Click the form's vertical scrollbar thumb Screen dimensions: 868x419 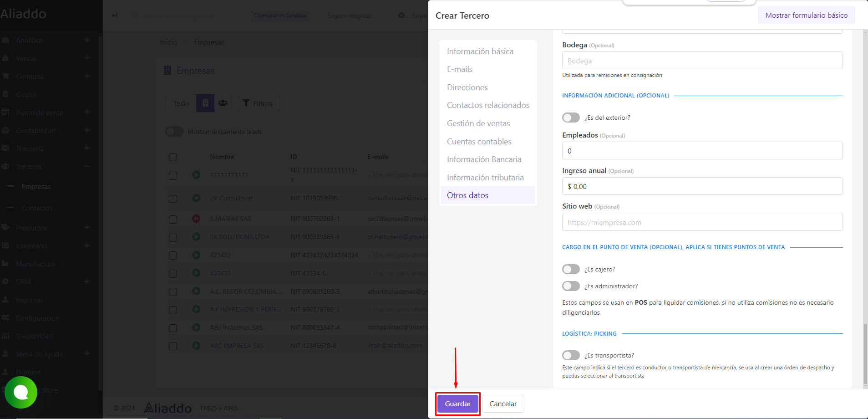[865, 354]
